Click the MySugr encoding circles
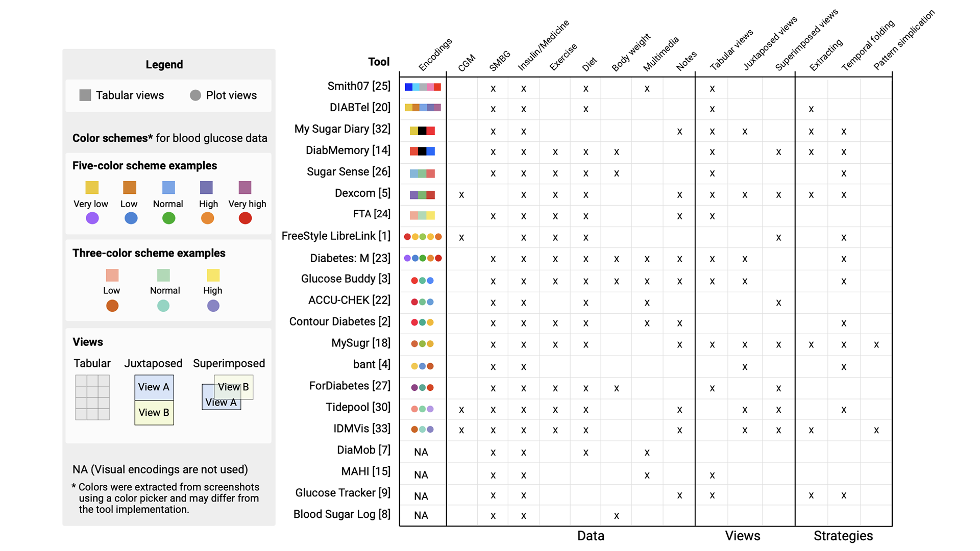 [x=423, y=344]
